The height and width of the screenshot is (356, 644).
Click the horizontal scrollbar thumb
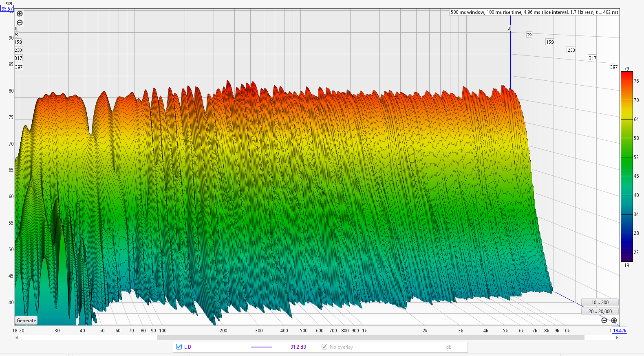tap(371, 338)
